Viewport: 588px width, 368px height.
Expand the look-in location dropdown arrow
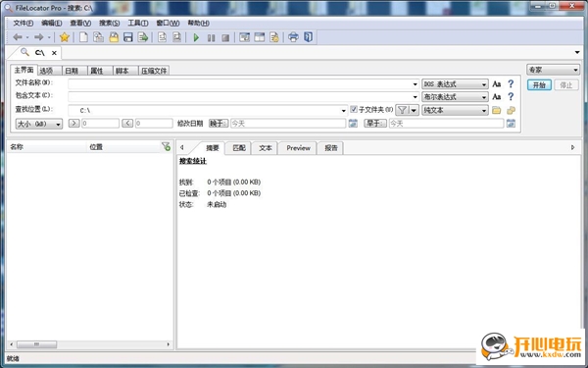(x=344, y=111)
